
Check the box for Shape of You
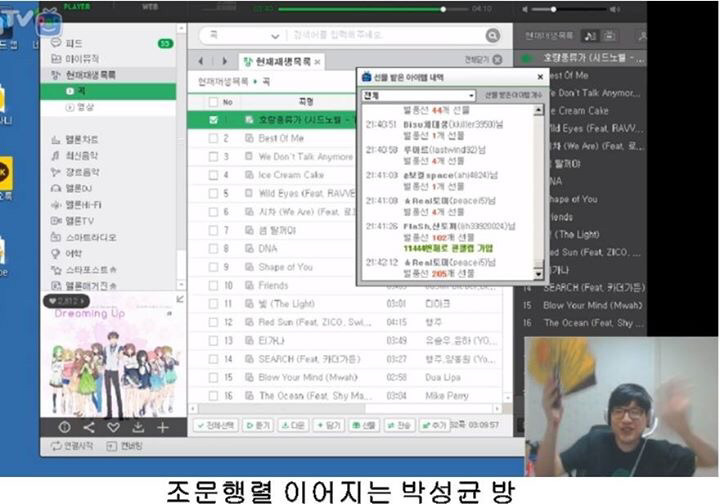click(213, 267)
